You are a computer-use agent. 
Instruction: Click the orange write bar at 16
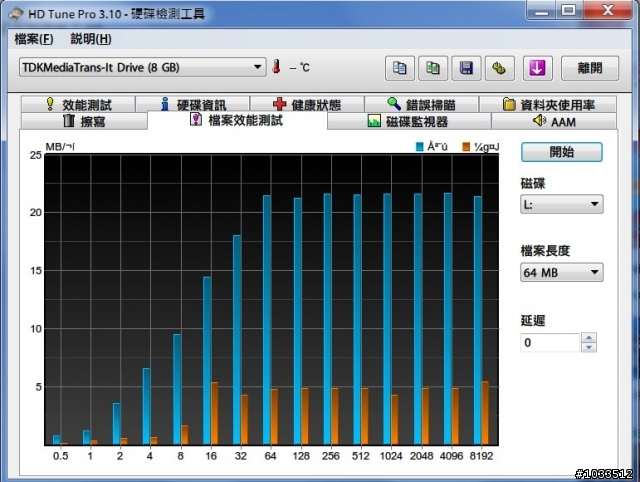(214, 413)
